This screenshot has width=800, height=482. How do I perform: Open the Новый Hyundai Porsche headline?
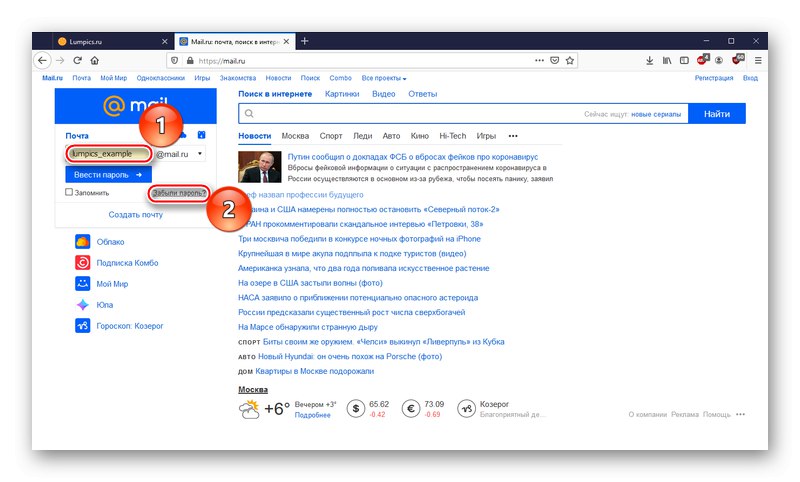coord(350,357)
